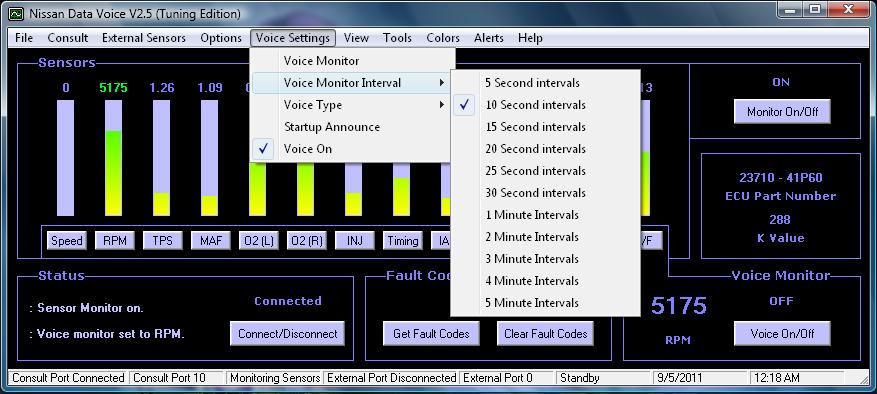Click the MAF sensor button

coord(211,241)
